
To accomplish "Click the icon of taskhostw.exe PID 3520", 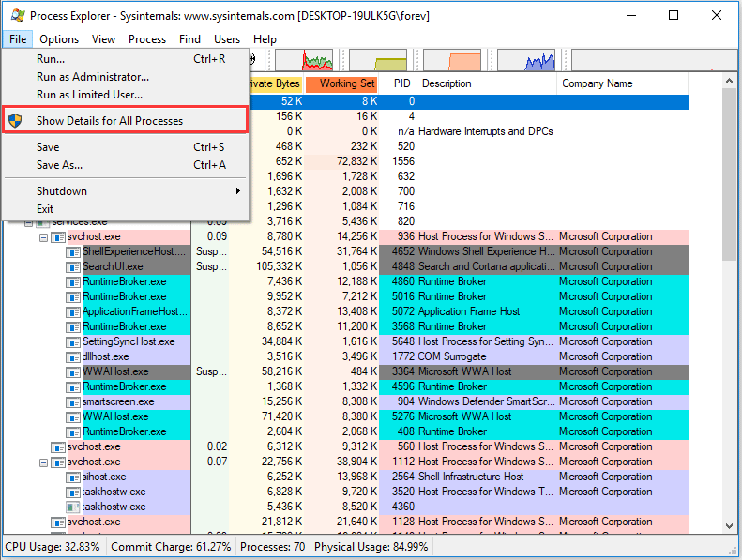I will point(73,492).
